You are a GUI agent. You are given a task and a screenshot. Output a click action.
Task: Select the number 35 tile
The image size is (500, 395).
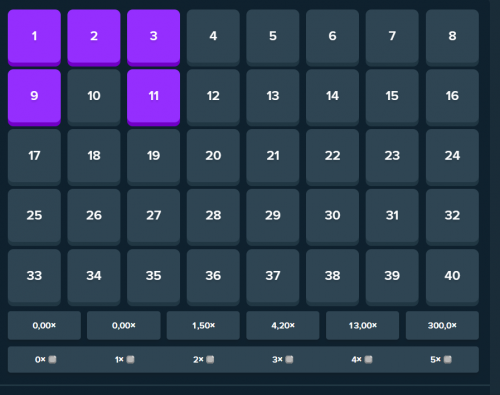[x=154, y=277]
